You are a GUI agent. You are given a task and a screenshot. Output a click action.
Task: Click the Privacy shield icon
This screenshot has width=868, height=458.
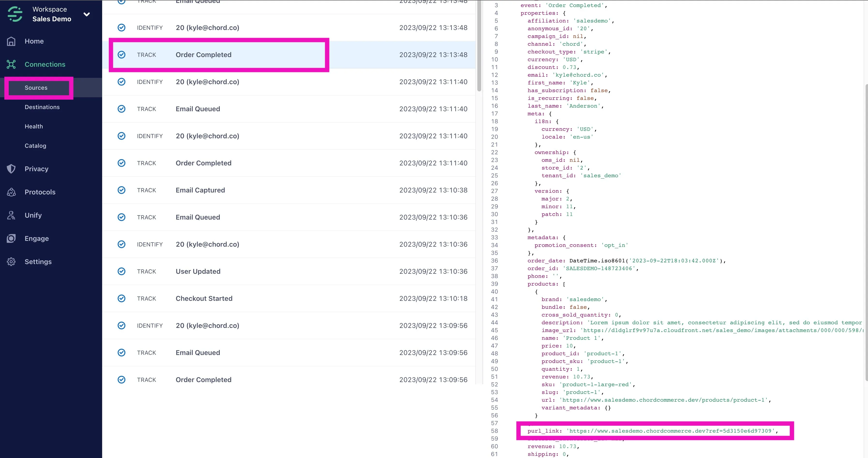click(11, 169)
